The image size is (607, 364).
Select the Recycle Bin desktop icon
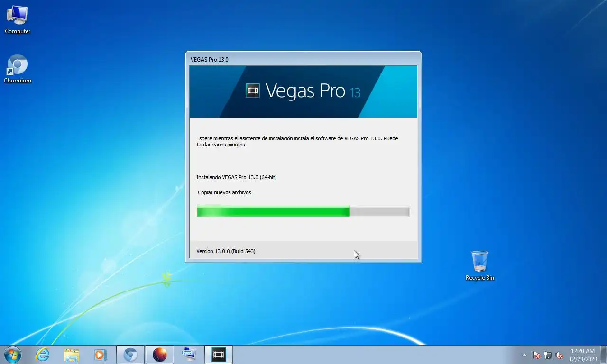click(479, 266)
